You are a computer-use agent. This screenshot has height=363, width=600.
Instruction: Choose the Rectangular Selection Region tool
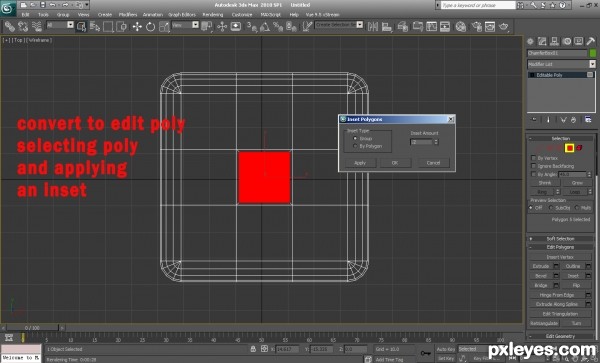coord(108,26)
